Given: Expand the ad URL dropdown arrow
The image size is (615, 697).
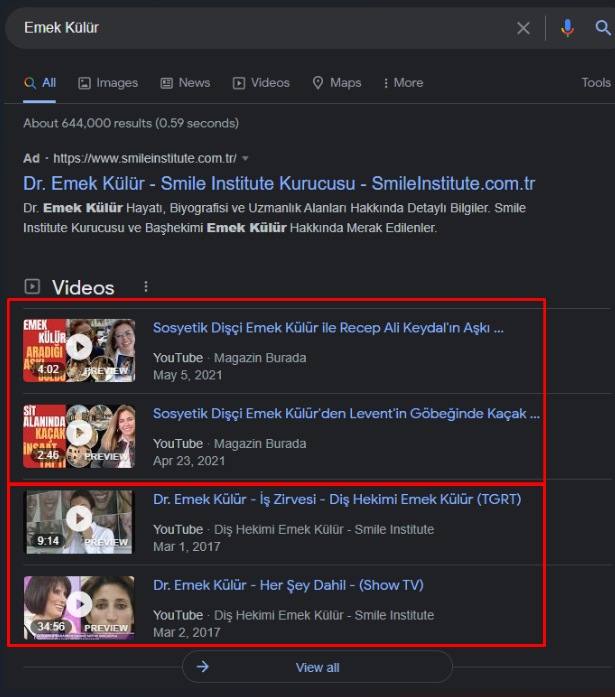Looking at the screenshot, I should point(245,158).
